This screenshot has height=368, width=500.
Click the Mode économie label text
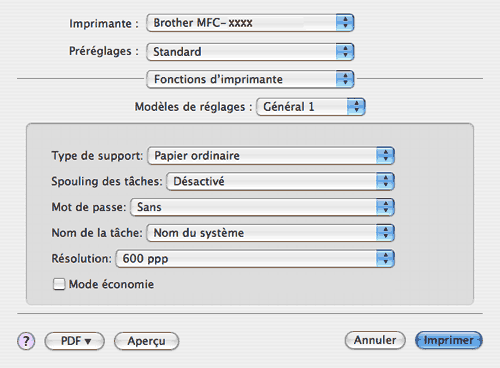tap(111, 284)
